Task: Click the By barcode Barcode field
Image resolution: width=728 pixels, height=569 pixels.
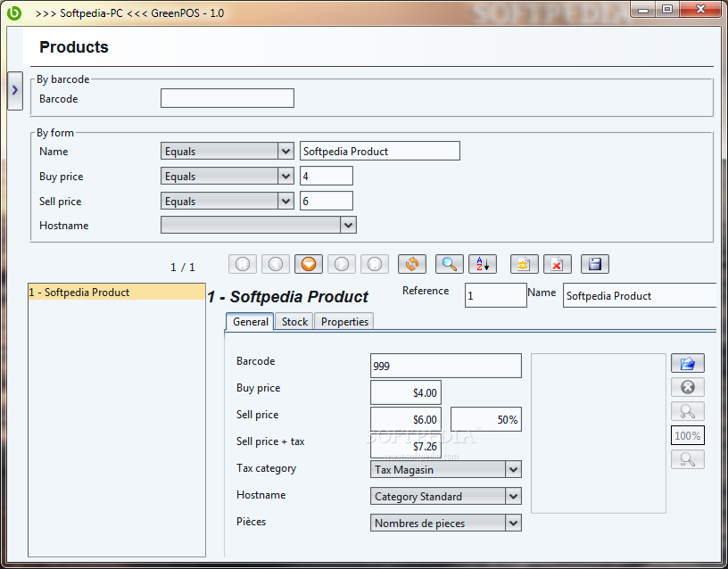Action: click(227, 98)
